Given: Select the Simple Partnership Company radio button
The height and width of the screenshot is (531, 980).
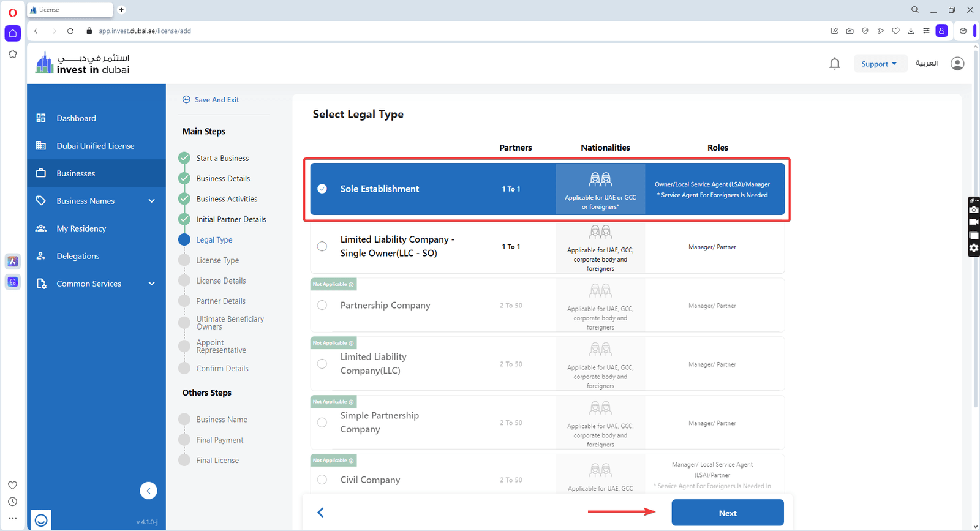Looking at the screenshot, I should click(322, 423).
